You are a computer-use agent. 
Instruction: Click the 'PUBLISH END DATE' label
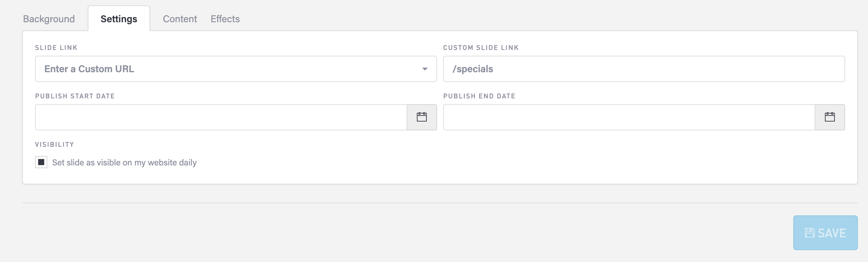(479, 96)
